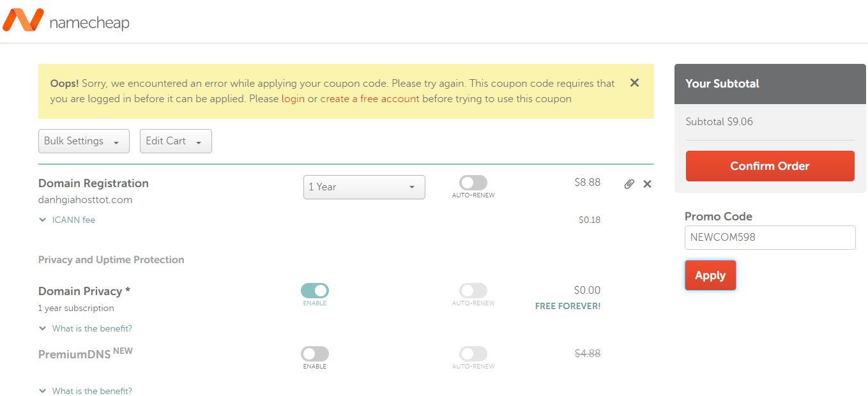Click the Promo Code input field

(x=770, y=238)
